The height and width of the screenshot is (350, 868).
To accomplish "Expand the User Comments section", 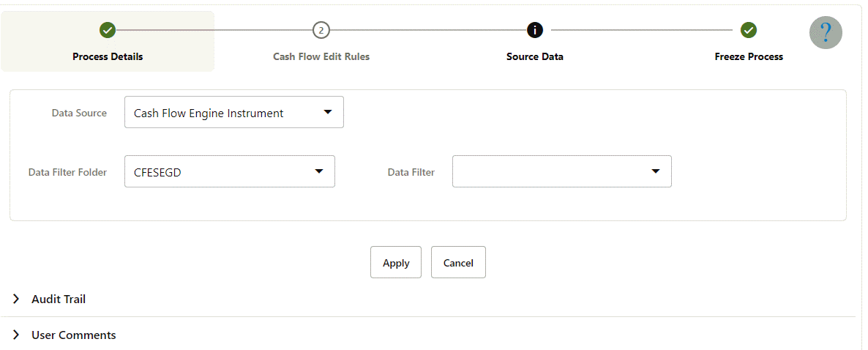I will pyautogui.click(x=74, y=335).
